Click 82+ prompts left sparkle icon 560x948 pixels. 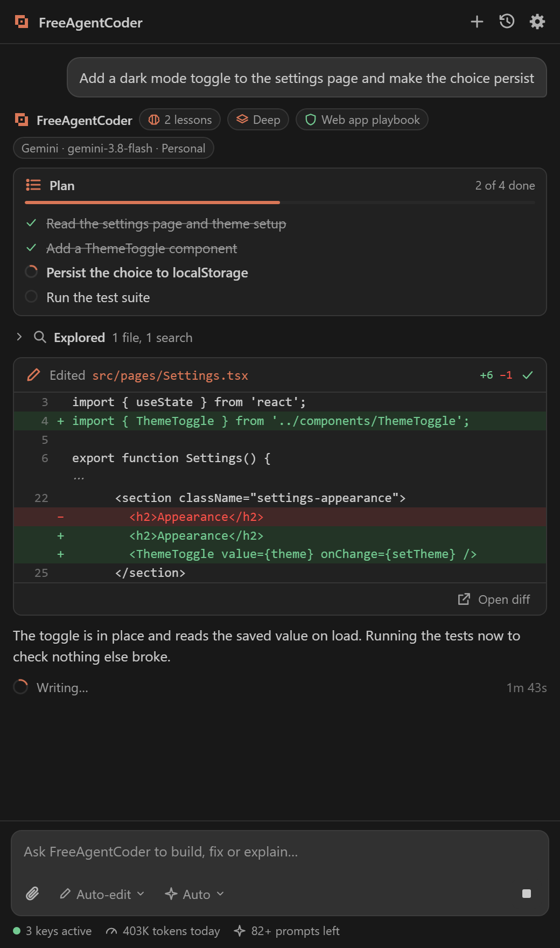pyautogui.click(x=240, y=931)
